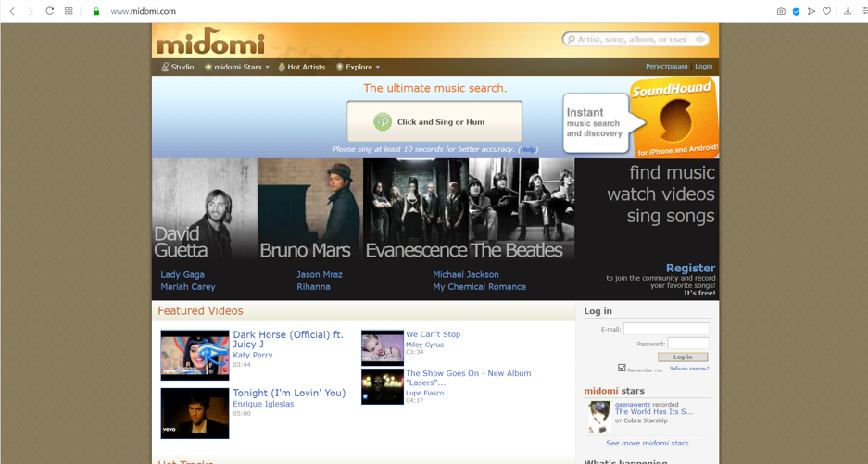Open the speed dial grid icon
Viewport: 868px width, 464px height.
pos(69,11)
